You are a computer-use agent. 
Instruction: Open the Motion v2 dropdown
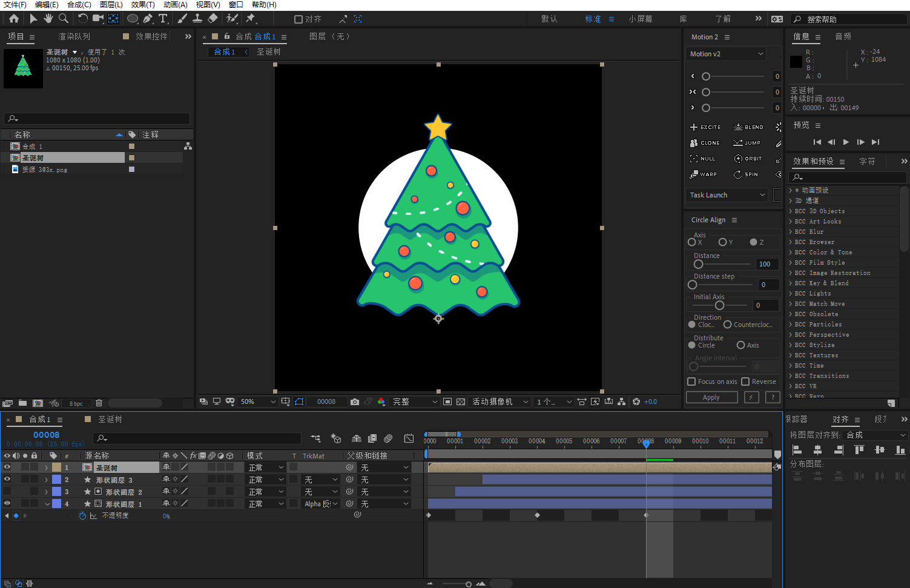[x=727, y=54]
